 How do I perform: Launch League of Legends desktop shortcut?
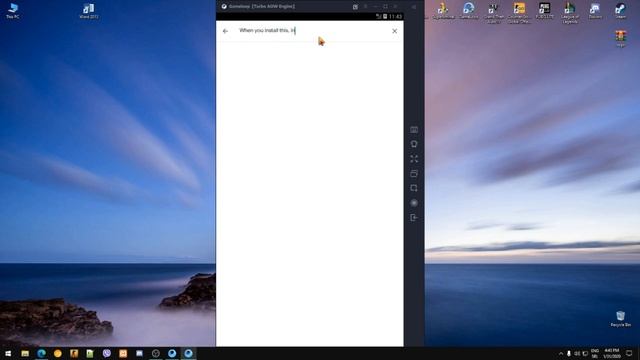(570, 13)
